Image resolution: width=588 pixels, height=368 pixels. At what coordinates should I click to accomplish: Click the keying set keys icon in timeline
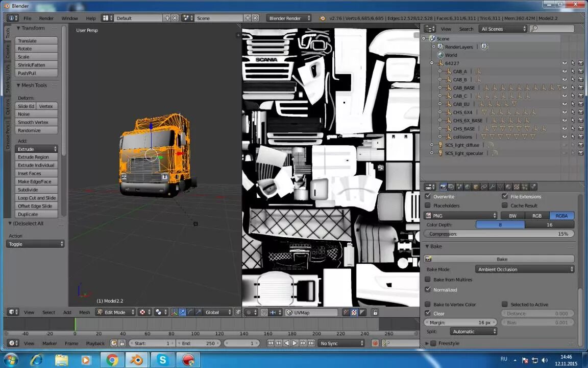[x=386, y=343]
